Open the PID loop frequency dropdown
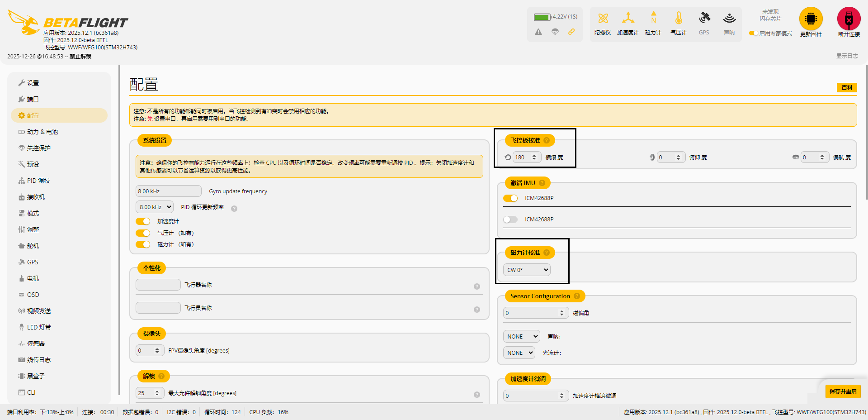Screen dimensions: 868x420 pyautogui.click(x=155, y=207)
